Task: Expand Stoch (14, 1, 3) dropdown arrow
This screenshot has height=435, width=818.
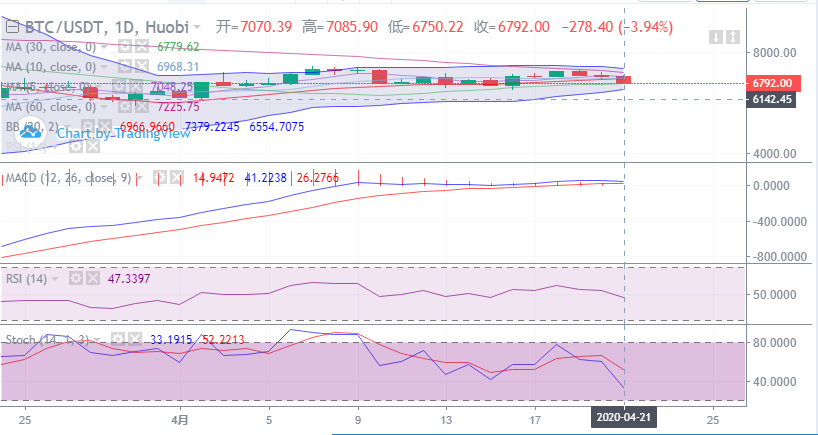Action: [97, 340]
